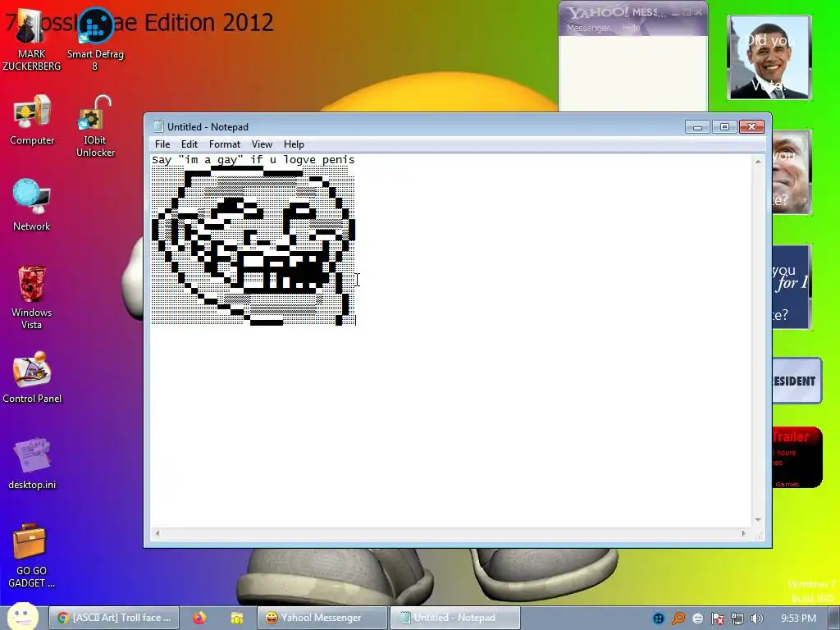Open the View menu in Notepad

tap(262, 144)
